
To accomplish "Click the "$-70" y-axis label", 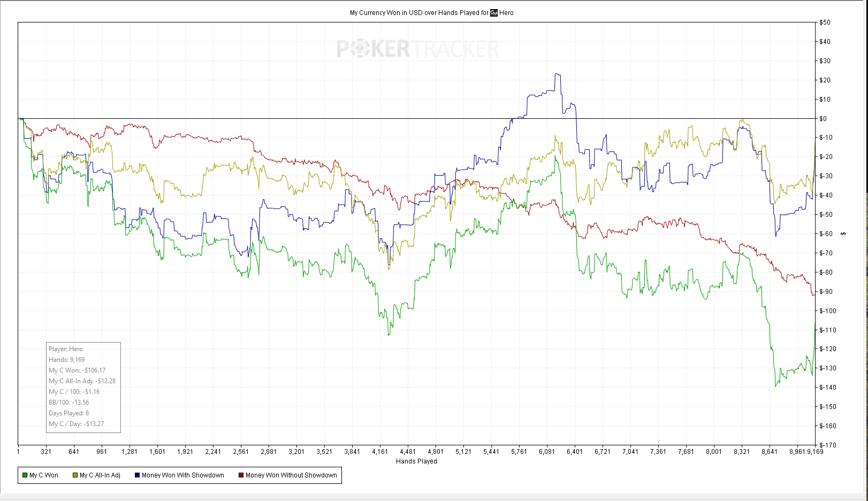I will coord(826,253).
